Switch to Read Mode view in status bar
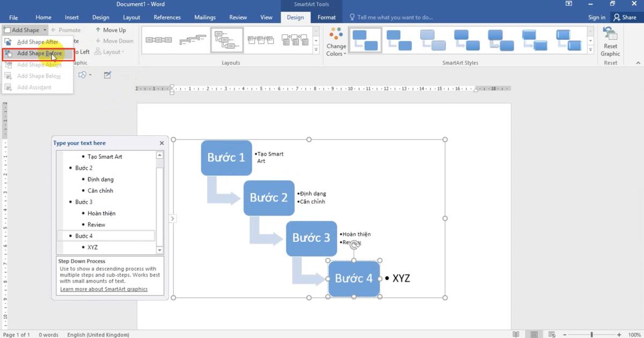Screen dimensions: 644x338 (516, 334)
